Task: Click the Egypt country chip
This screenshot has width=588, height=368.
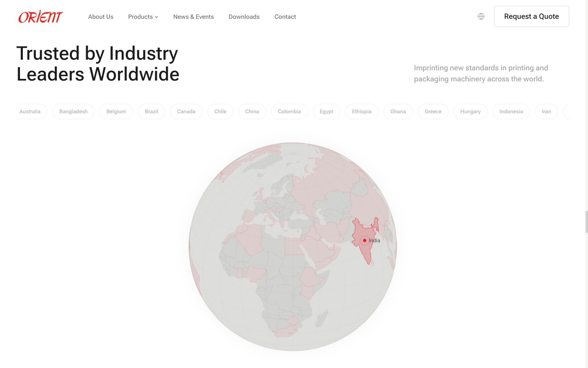Action: tap(326, 111)
